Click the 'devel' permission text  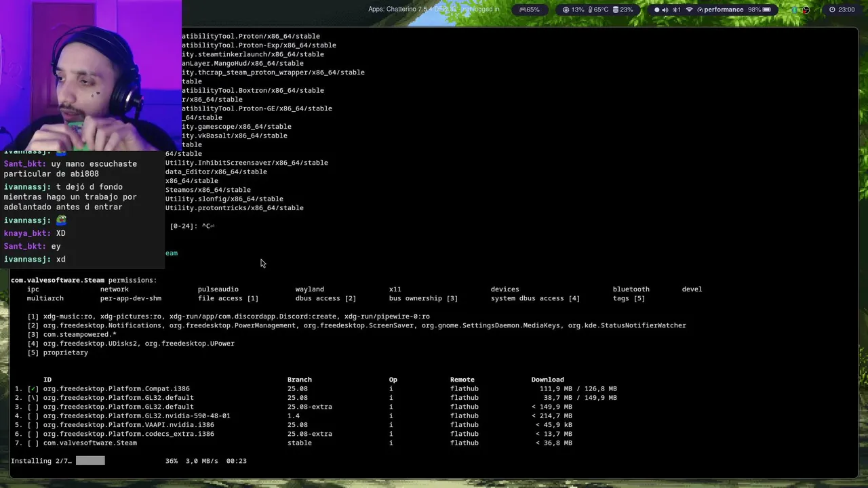click(x=692, y=289)
